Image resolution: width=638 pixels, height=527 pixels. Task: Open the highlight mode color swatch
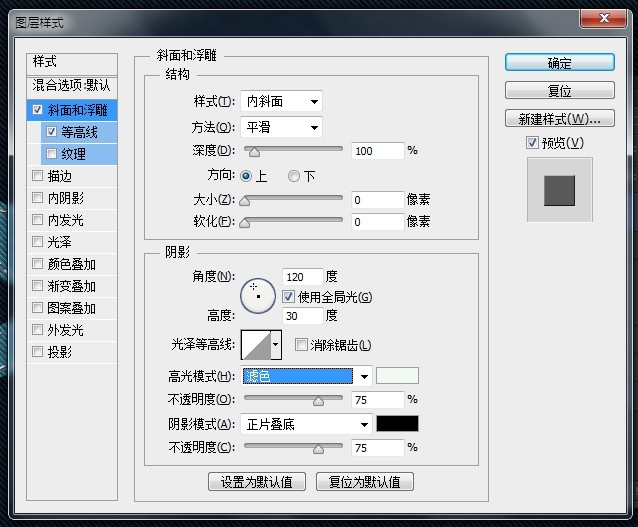point(397,376)
